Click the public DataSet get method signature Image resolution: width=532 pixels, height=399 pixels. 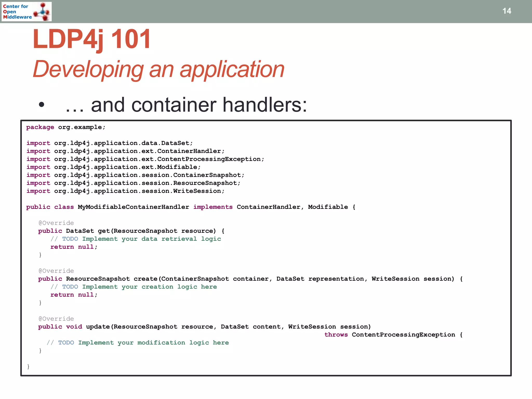[x=131, y=231]
